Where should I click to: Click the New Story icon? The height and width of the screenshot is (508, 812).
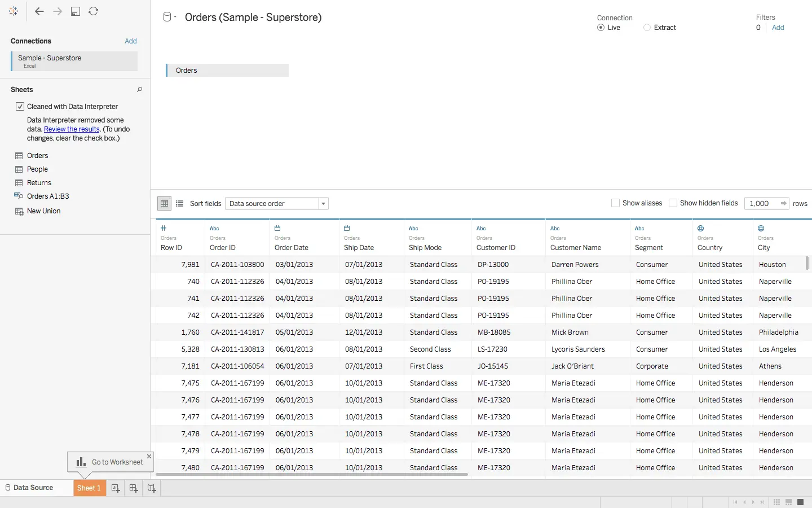coord(152,488)
